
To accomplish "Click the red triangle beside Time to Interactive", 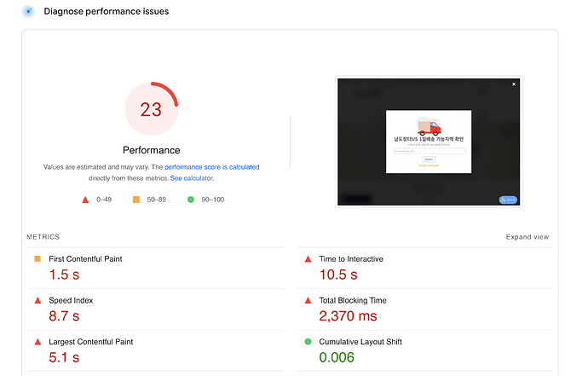I will 308,258.
